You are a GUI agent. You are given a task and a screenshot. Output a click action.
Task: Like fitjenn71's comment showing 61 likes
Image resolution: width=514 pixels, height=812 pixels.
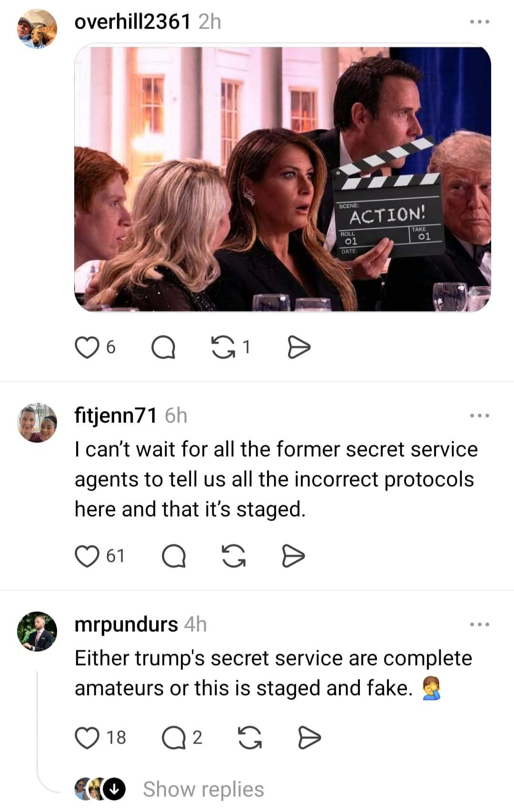(87, 556)
